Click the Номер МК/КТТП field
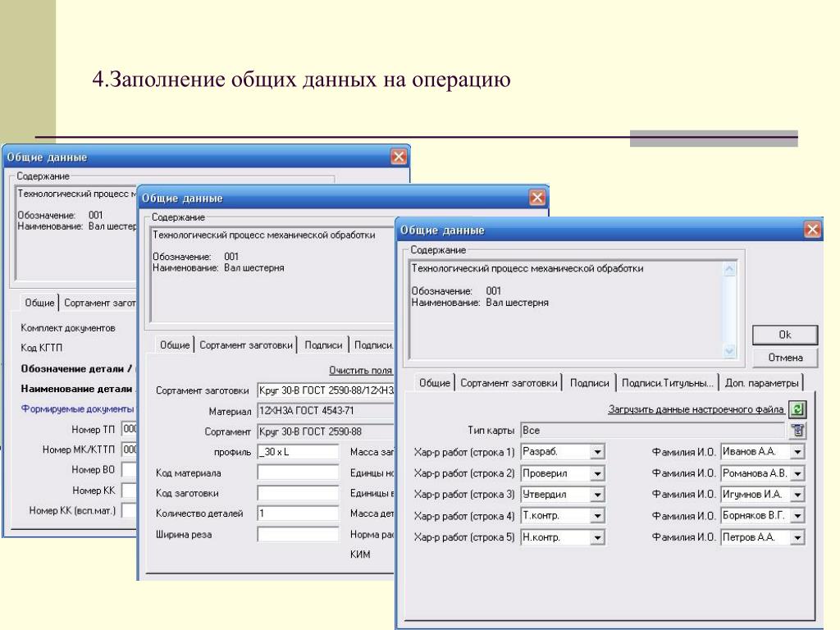The width and height of the screenshot is (840, 630). click(x=129, y=449)
